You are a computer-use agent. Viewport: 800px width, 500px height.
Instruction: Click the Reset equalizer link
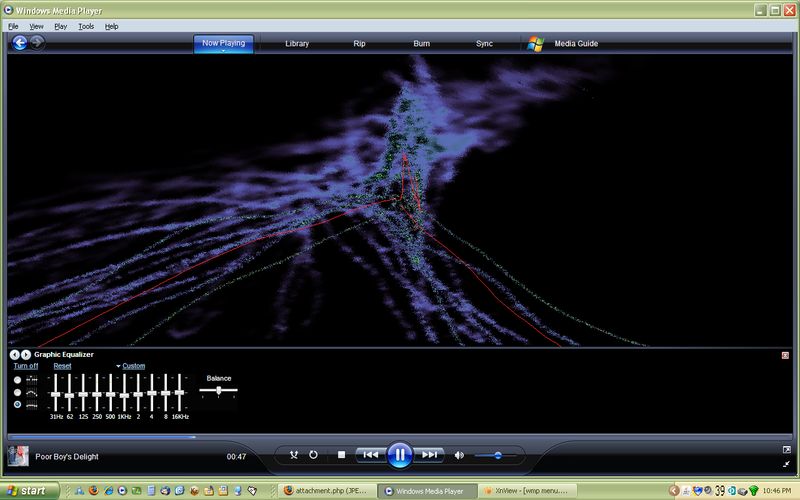62,366
